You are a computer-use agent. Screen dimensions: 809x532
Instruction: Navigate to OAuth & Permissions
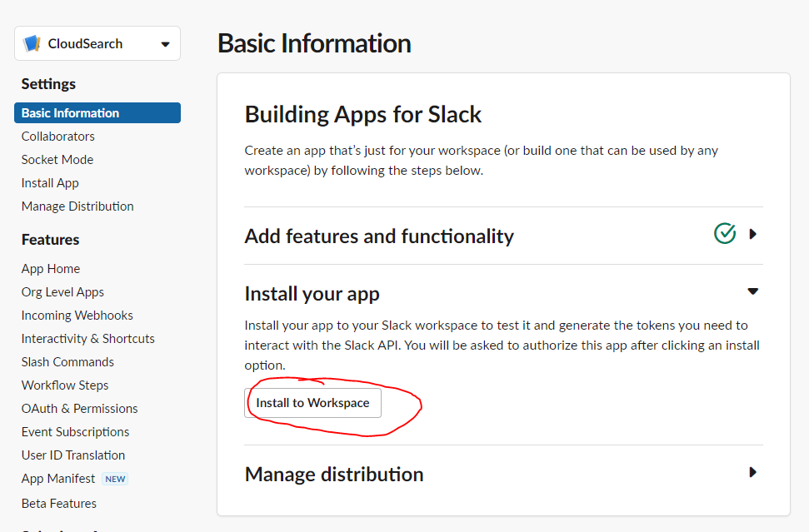[80, 409]
